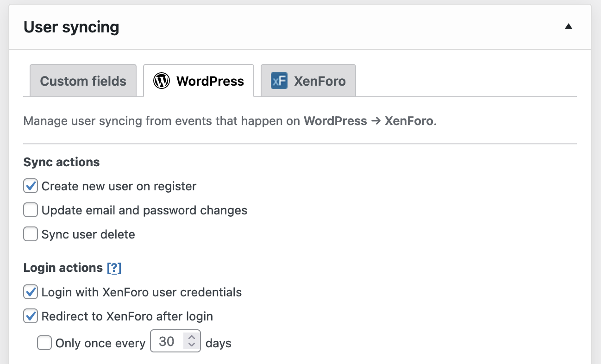Select the WordPress tab
The image size is (601, 364).
pos(199,81)
